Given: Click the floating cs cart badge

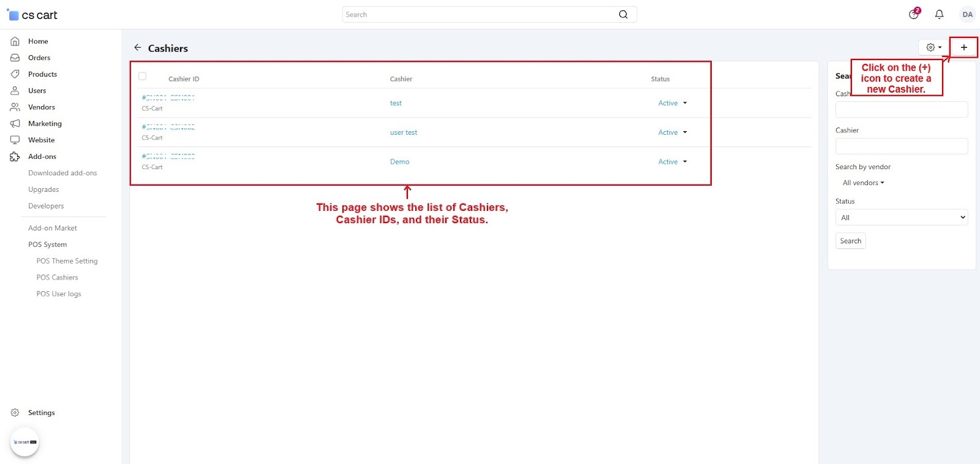Looking at the screenshot, I should tap(24, 442).
